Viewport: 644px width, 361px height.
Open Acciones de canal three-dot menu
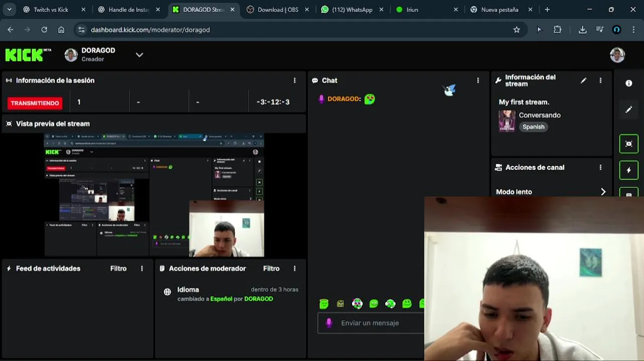point(600,167)
